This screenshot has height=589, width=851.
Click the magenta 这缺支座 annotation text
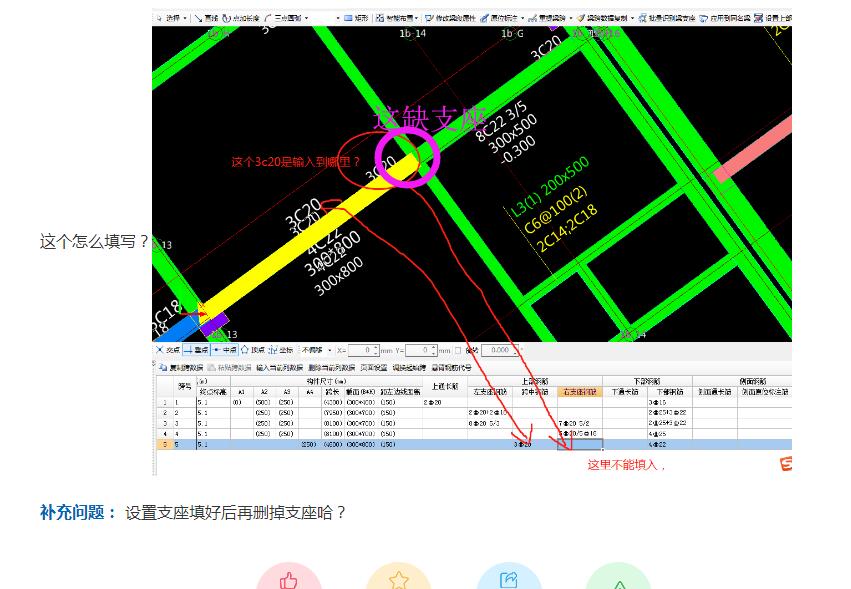429,118
